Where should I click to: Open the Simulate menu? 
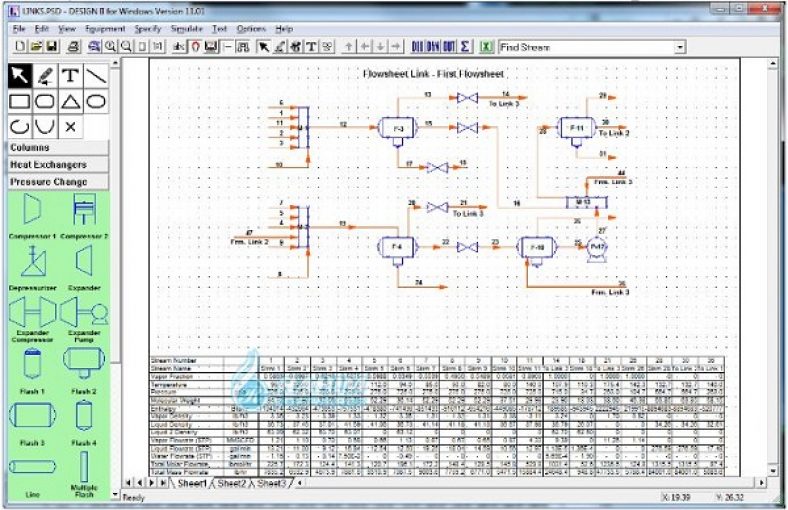tap(186, 29)
